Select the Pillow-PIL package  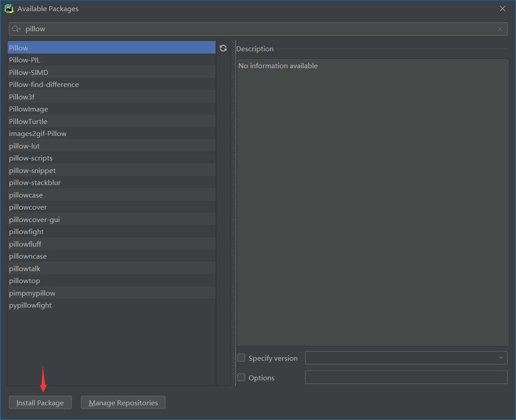coord(25,60)
